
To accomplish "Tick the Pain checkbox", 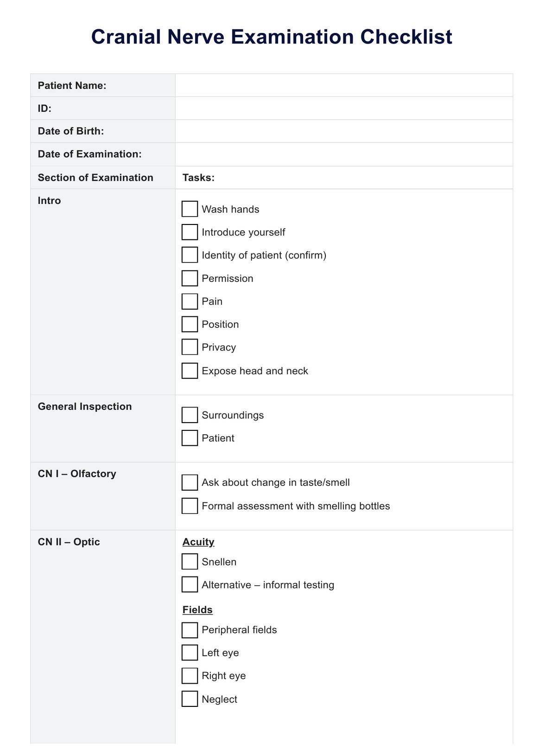I will (x=190, y=301).
